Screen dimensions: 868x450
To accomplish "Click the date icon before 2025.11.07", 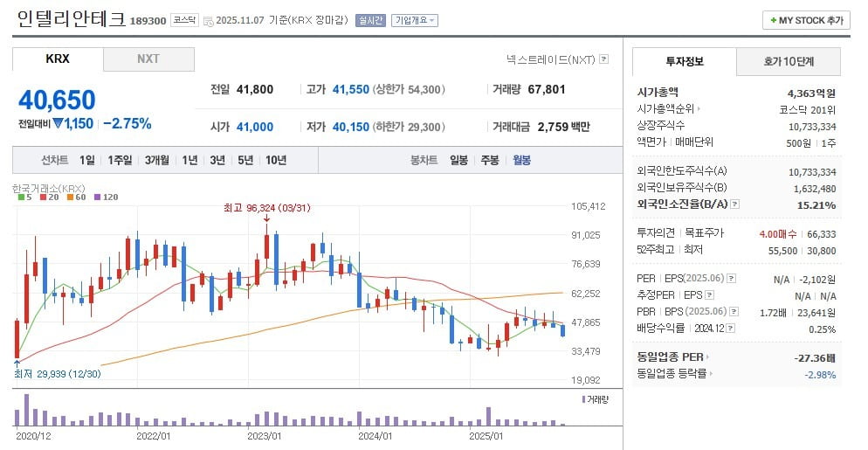I will 207,20.
